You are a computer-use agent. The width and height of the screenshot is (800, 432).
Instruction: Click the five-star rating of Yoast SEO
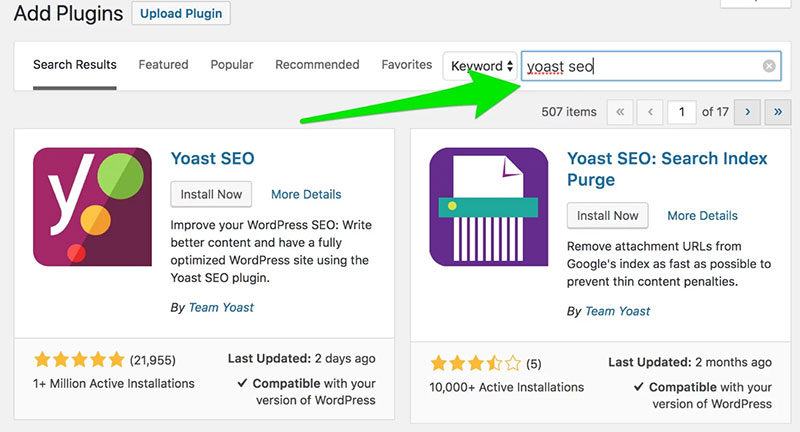79,360
